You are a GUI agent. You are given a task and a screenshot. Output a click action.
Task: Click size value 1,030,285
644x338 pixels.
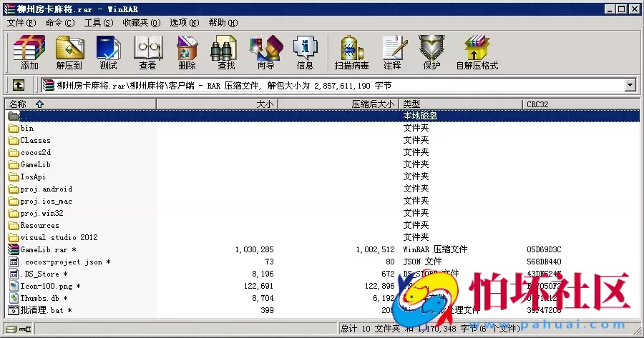pyautogui.click(x=254, y=249)
